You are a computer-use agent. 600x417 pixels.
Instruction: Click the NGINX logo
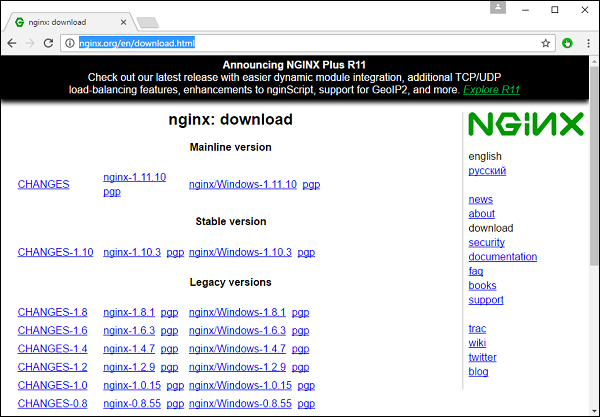click(525, 124)
